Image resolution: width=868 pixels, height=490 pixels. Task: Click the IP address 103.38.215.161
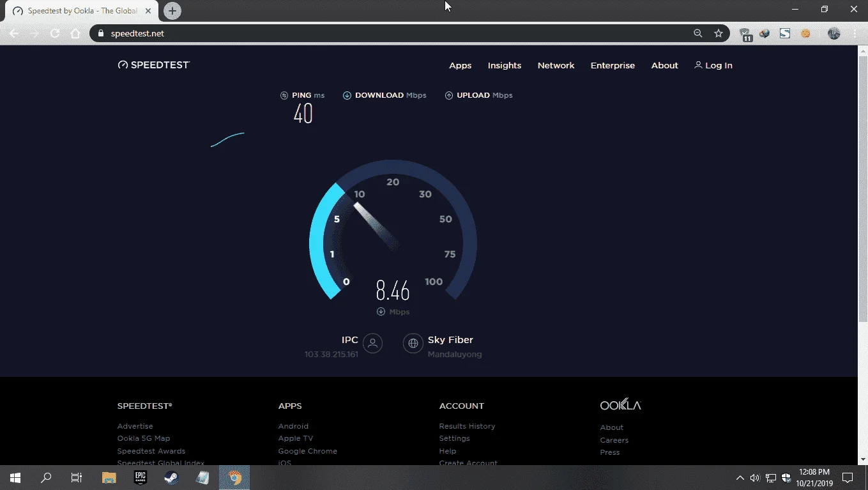coord(331,355)
